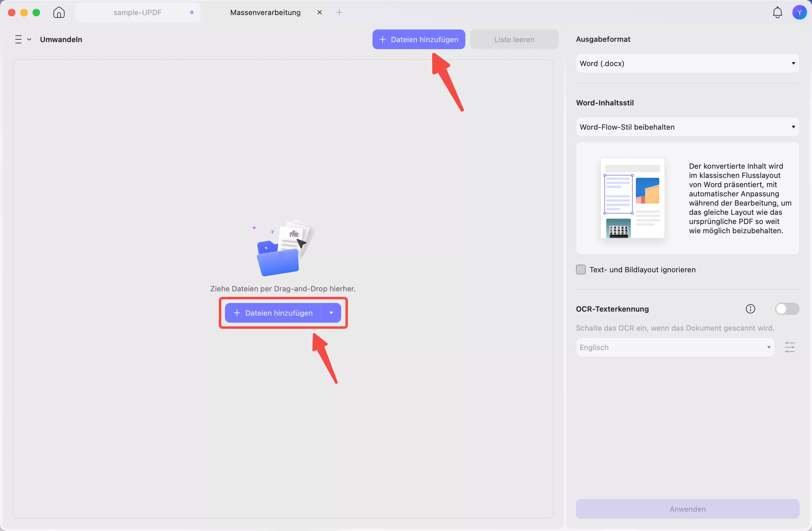
Task: Select the Massenverarbeitung tab
Action: tap(265, 13)
